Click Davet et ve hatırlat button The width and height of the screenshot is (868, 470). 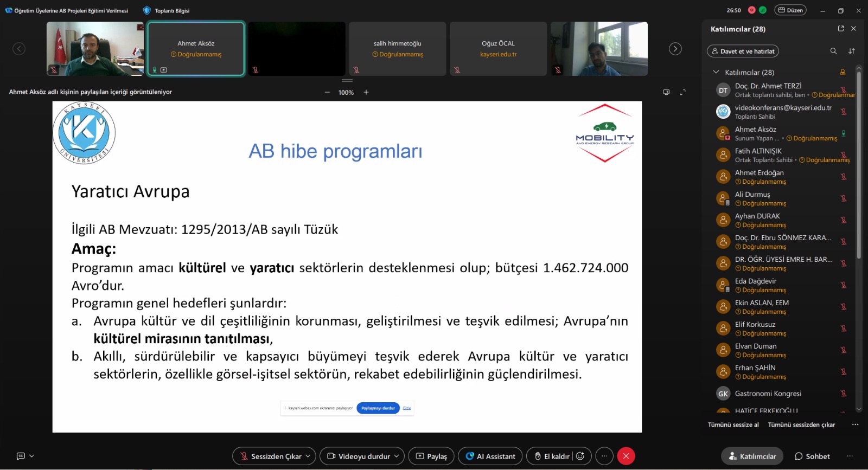(x=743, y=51)
